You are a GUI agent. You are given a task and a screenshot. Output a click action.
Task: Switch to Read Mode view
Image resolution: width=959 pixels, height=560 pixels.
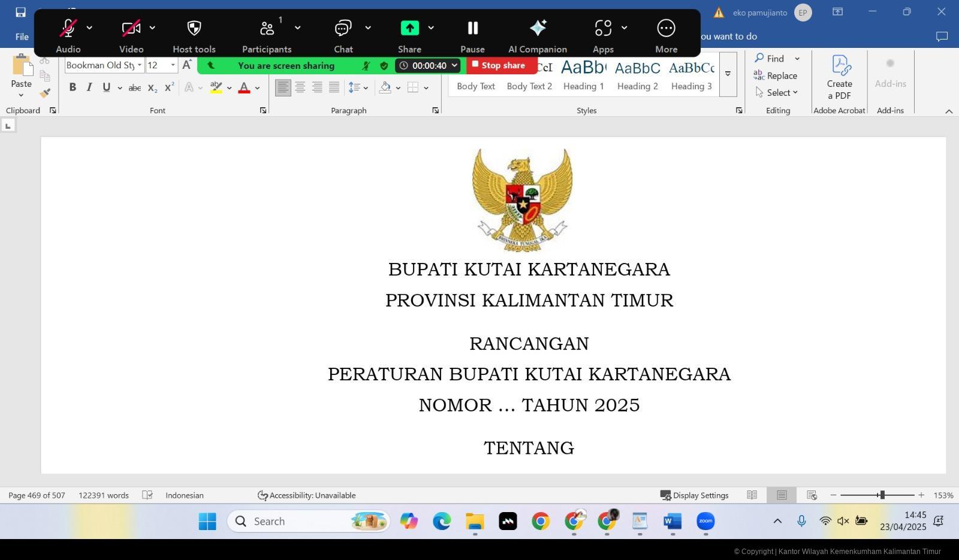tap(752, 495)
